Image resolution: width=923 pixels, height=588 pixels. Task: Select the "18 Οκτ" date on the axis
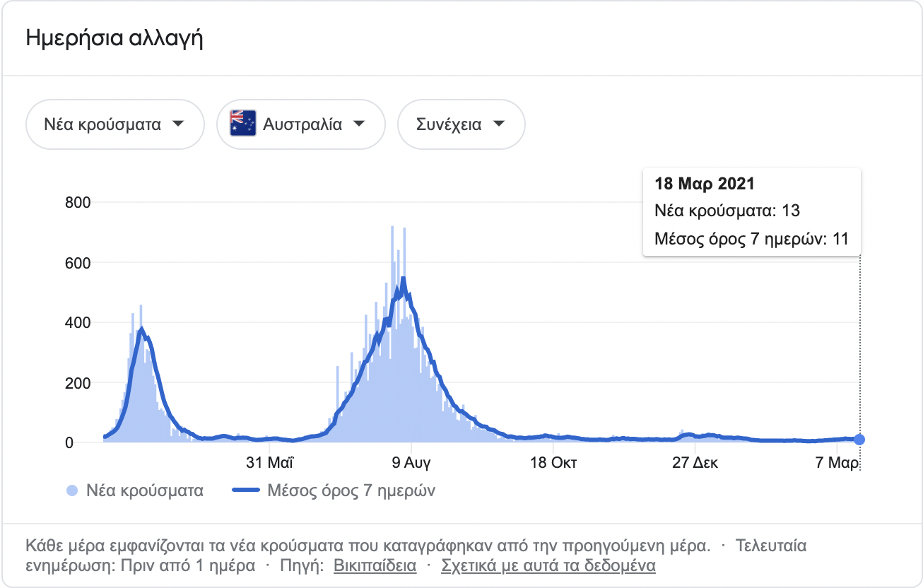tap(553, 463)
